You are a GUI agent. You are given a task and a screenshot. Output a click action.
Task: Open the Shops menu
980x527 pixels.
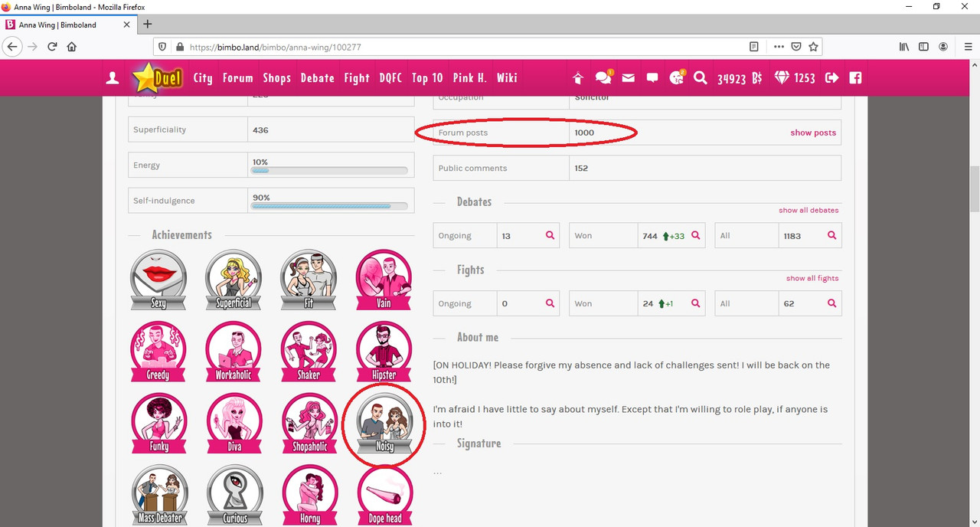coord(276,78)
